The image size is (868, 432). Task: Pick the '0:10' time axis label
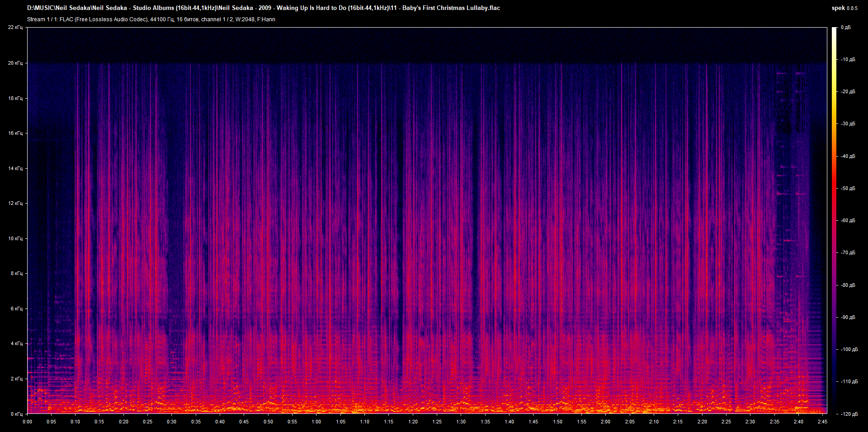(75, 422)
